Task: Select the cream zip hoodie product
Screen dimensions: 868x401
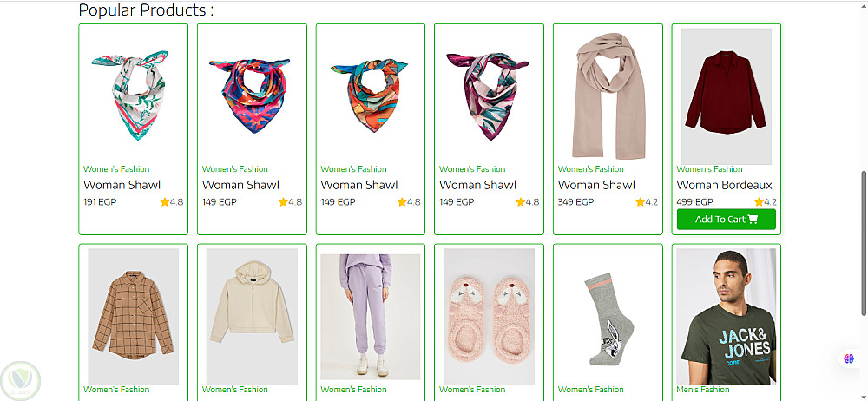Action: 252,317
